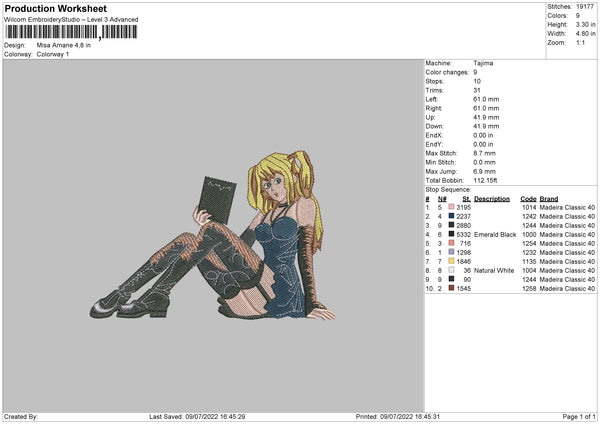
Task: Select thread code 1135
Action: click(x=529, y=261)
